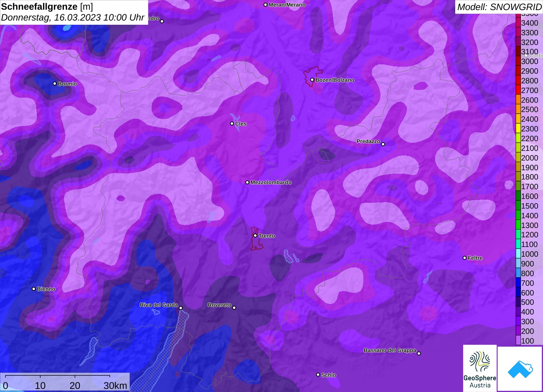Click the legend value "500"

(x=527, y=302)
